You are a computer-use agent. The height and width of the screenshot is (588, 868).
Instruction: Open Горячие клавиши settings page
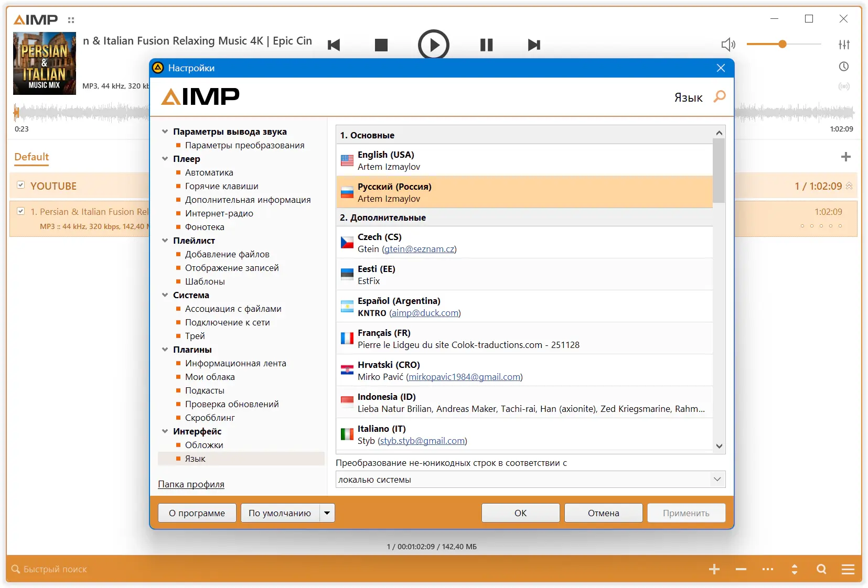(222, 186)
